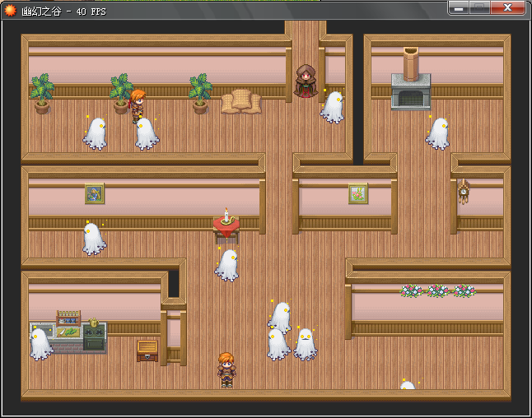Screen dimensions: 532x418
Task: Minimize the game window
Action: coord(459,8)
